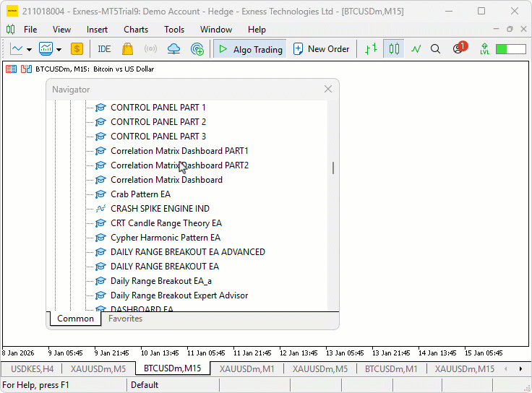
Task: Click the LVL levels icon
Action: pos(484,49)
